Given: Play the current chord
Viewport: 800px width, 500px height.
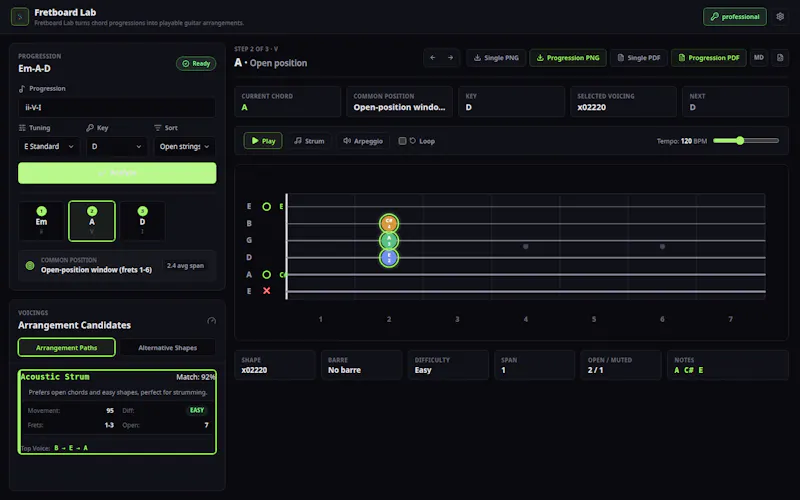Looking at the screenshot, I should [263, 141].
